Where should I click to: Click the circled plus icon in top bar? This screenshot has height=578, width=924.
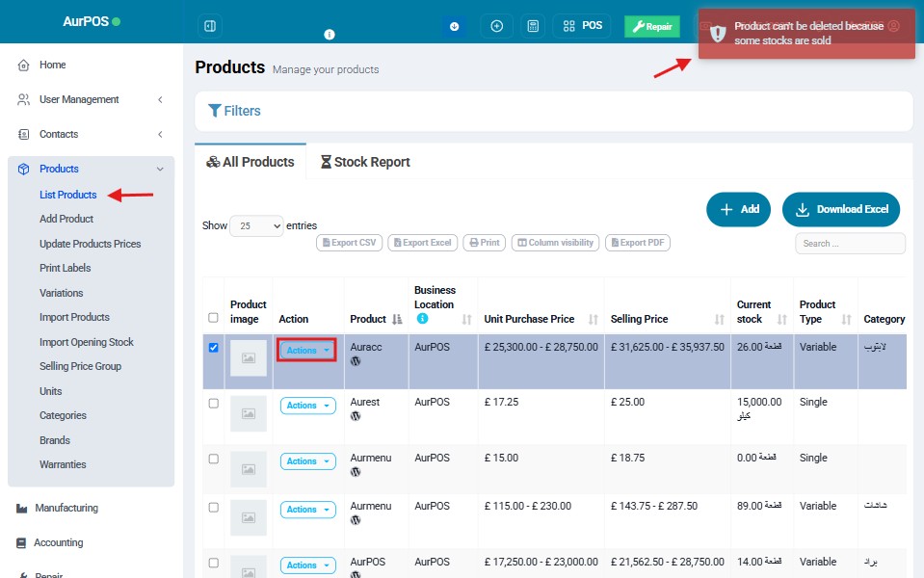point(497,26)
